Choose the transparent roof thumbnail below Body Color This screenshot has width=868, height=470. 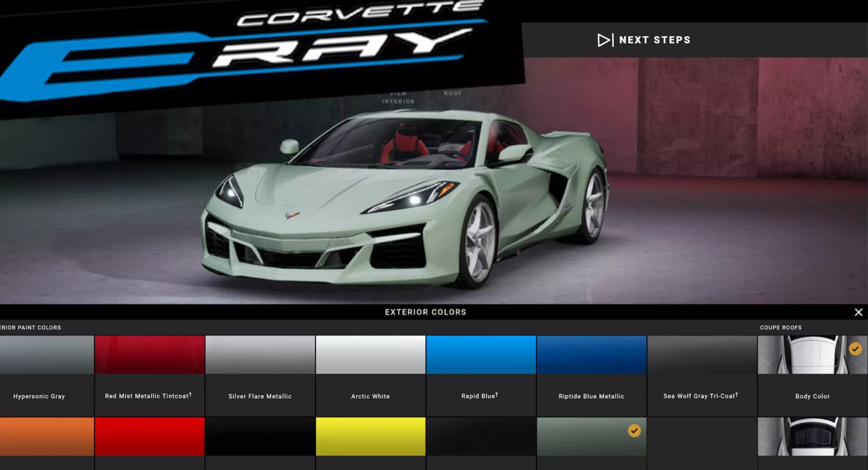[x=812, y=437]
